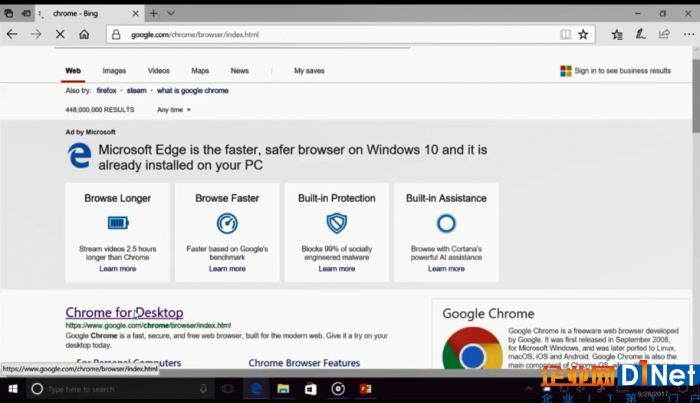The width and height of the screenshot is (700, 403).
Task: Click Learn more under Browse Faster
Action: 227,269
